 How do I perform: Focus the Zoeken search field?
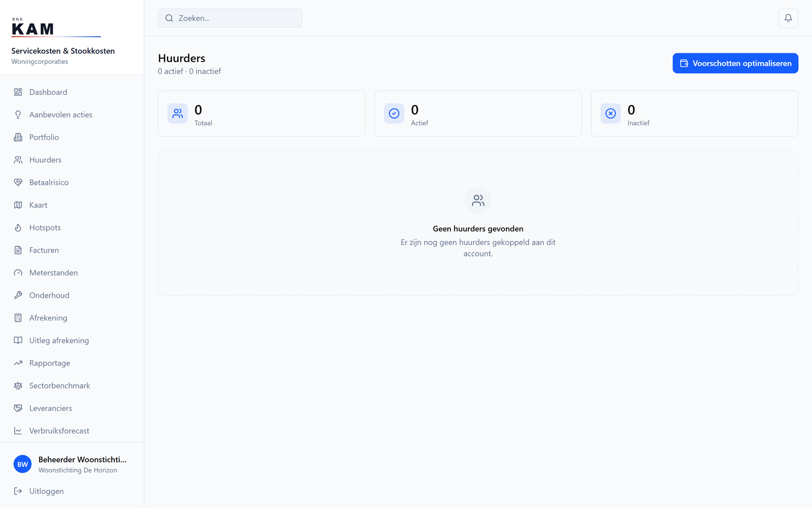click(230, 18)
